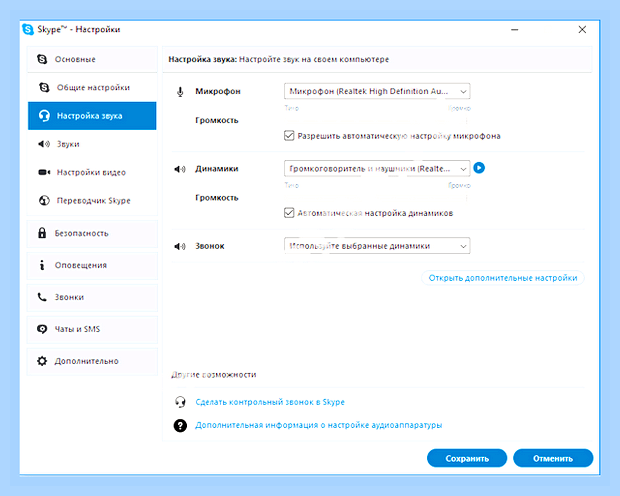Open Настройки видео page
Viewport: 620px width, 496px height.
pyautogui.click(x=92, y=172)
